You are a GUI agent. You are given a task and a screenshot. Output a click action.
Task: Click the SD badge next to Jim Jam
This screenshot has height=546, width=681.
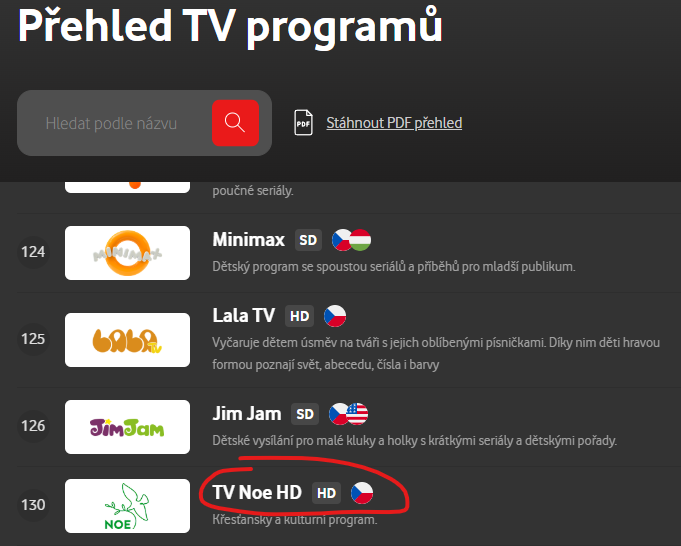[x=304, y=414]
